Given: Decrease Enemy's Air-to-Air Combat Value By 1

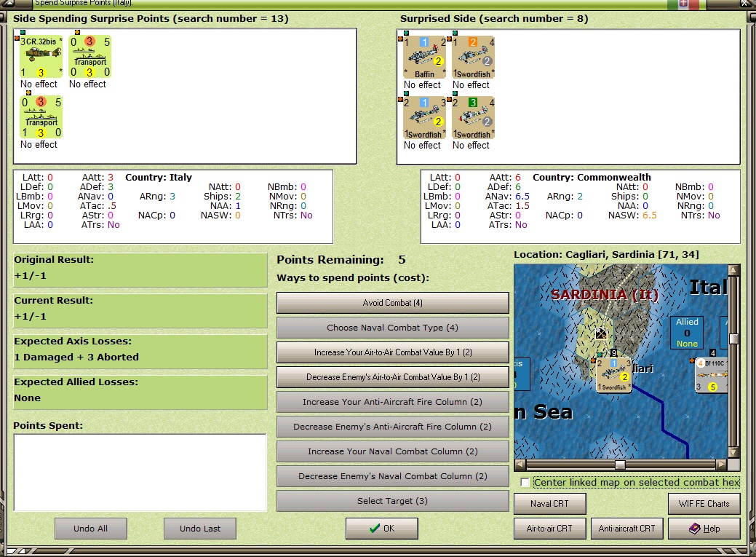Looking at the screenshot, I should [x=392, y=377].
